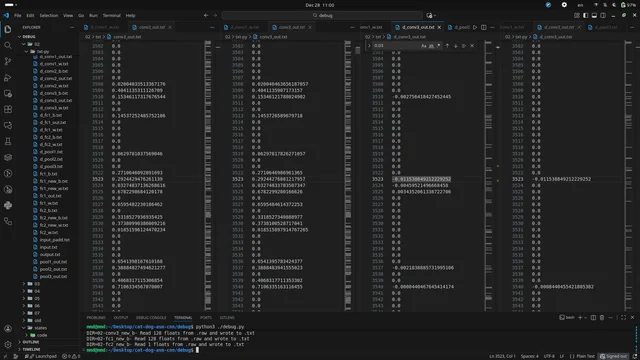640x360 pixels.
Task: Click Signed out status bar item
Action: coord(613,356)
